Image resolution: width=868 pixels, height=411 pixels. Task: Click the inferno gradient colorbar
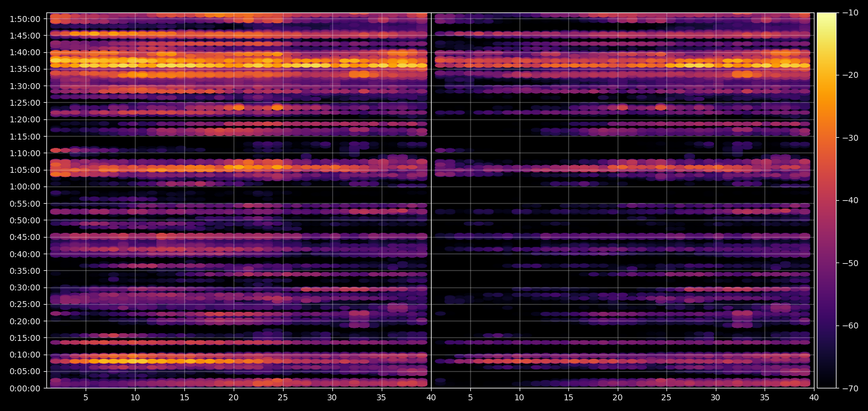tap(826, 200)
